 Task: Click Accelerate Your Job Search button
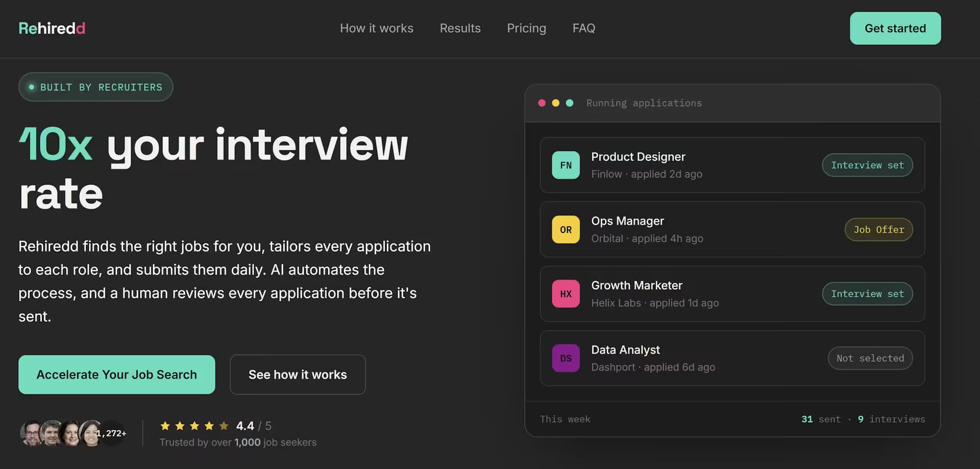click(x=117, y=374)
